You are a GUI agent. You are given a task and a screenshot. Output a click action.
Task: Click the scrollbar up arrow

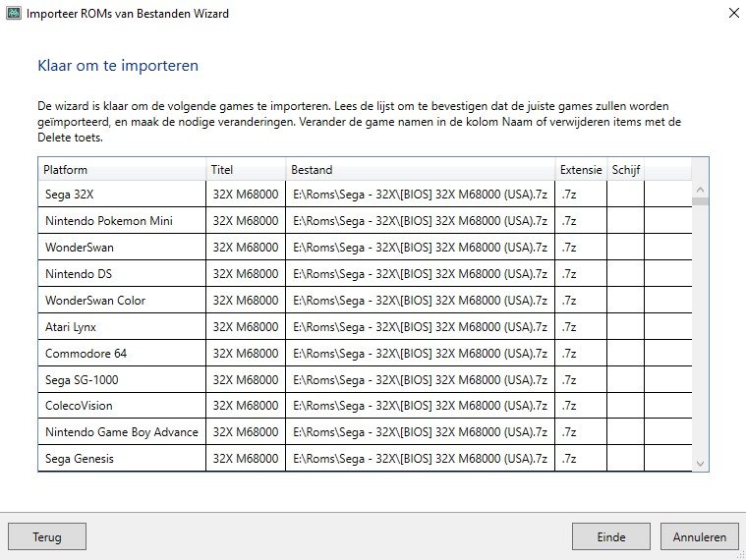tap(700, 190)
